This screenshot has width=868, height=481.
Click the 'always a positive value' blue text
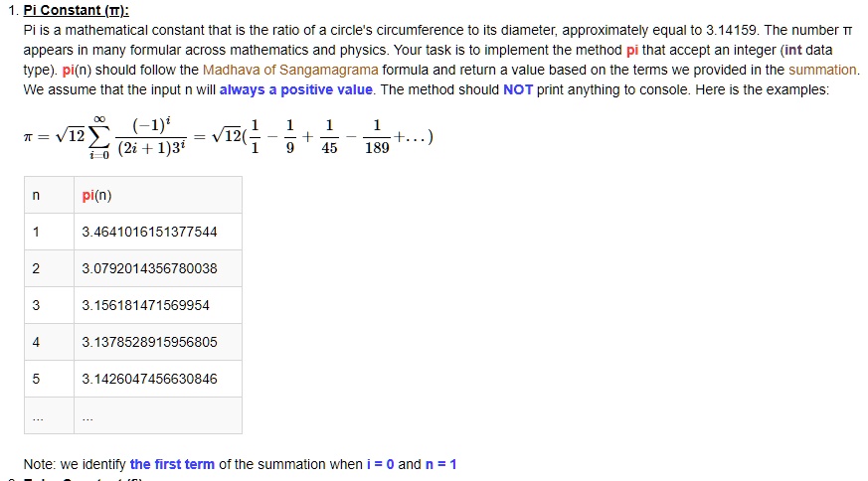pyautogui.click(x=296, y=89)
